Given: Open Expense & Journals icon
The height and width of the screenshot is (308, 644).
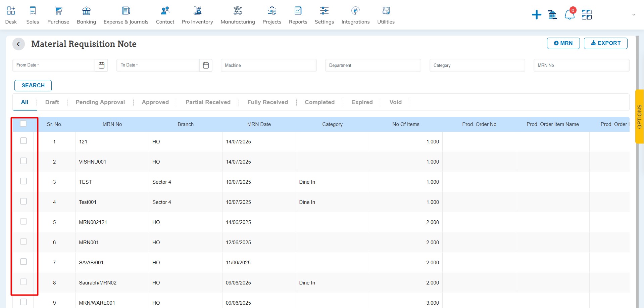Looking at the screenshot, I should 126,11.
